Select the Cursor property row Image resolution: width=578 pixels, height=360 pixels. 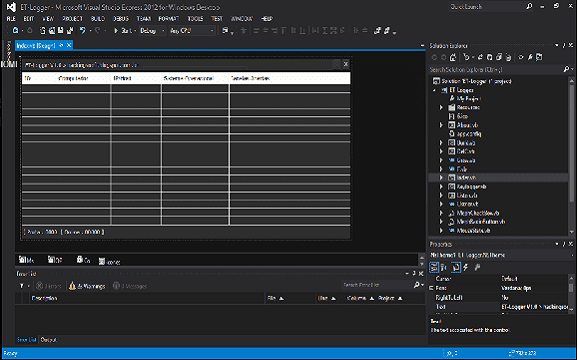(x=498, y=279)
